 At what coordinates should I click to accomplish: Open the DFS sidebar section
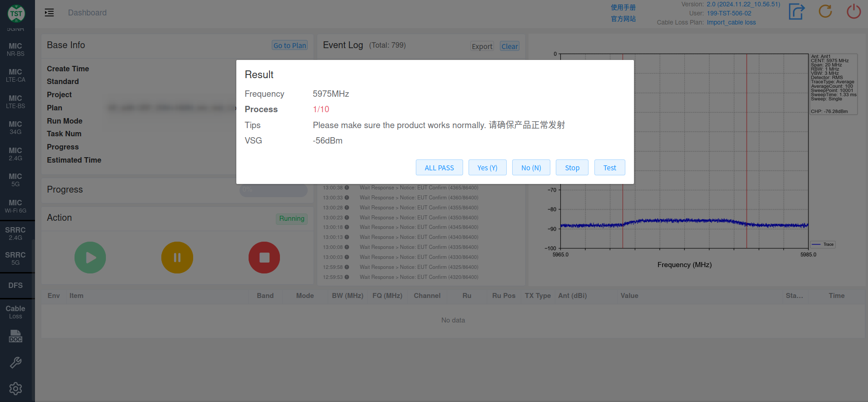15,285
